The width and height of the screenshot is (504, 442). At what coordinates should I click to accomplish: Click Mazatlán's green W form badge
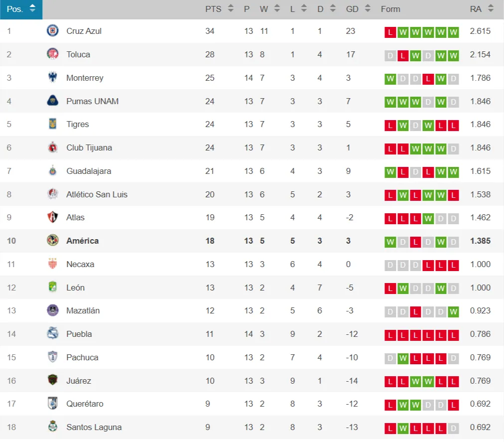[x=453, y=312]
